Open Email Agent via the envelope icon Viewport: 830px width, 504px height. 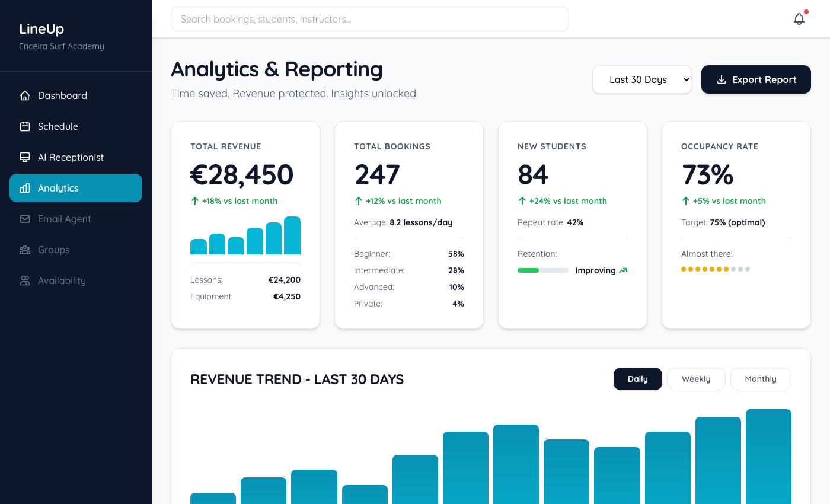24,218
